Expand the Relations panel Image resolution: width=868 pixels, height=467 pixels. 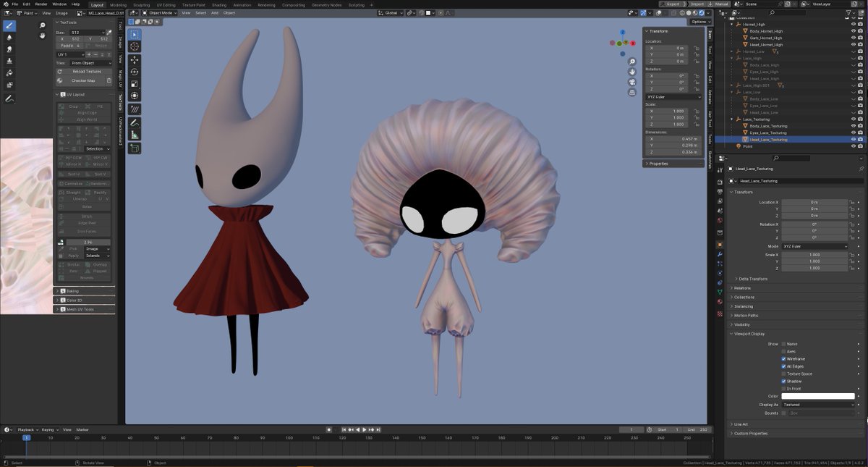point(742,287)
